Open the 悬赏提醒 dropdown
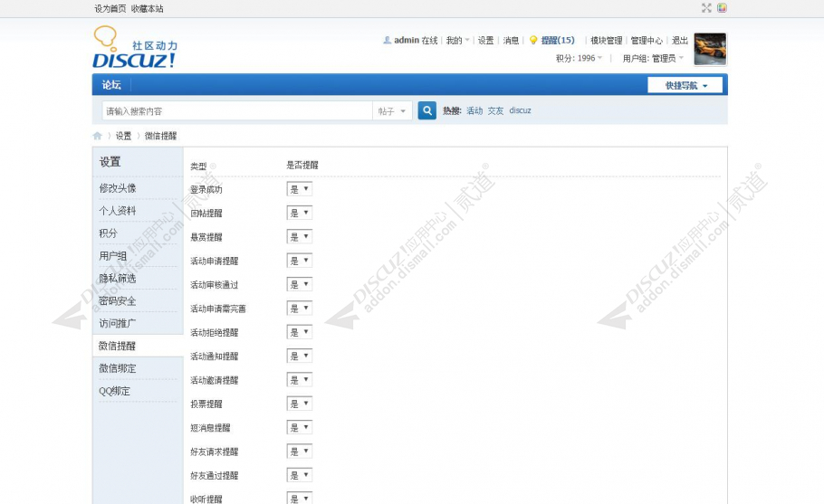The height and width of the screenshot is (504, 824). tap(300, 237)
